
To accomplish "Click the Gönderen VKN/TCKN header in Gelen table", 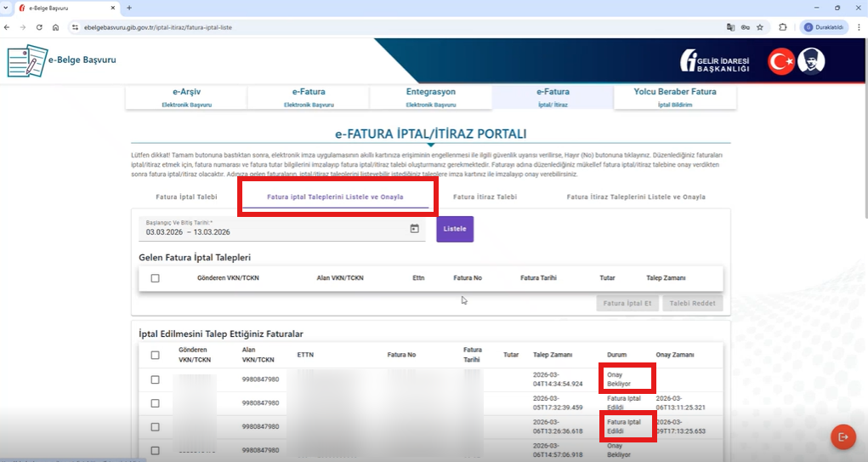I will (x=228, y=278).
